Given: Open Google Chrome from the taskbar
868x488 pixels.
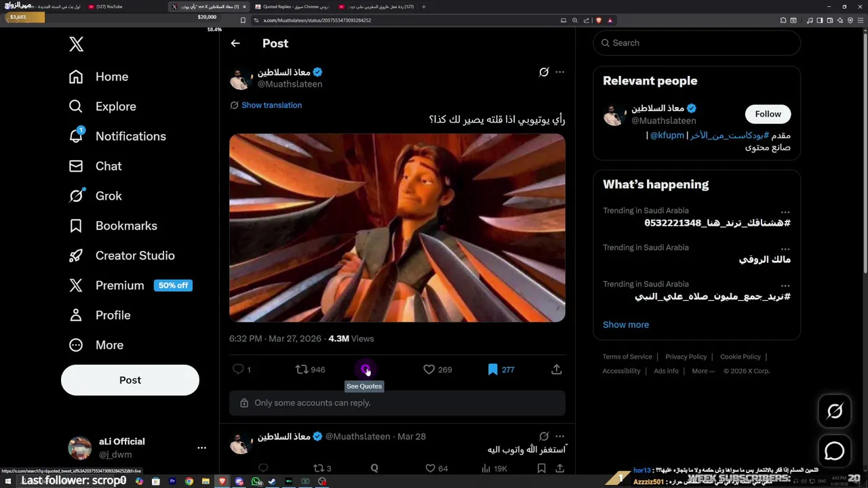Looking at the screenshot, I should point(189,481).
